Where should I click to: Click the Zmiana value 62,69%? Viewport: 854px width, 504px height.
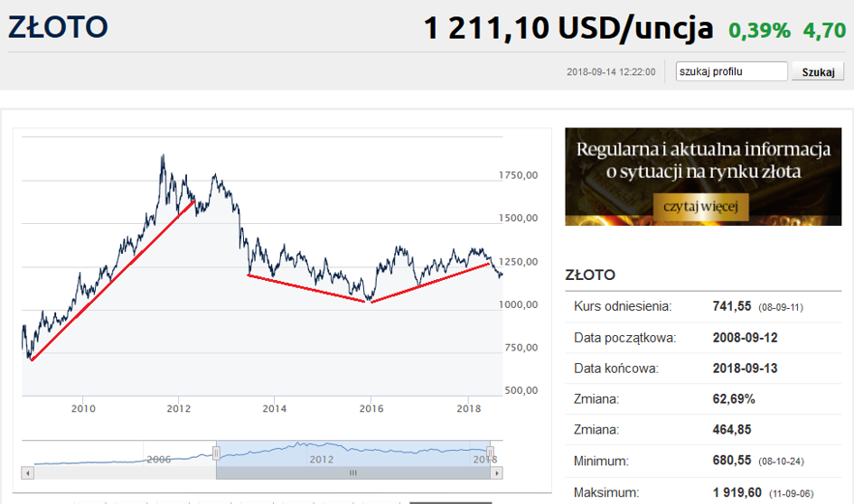(x=733, y=399)
